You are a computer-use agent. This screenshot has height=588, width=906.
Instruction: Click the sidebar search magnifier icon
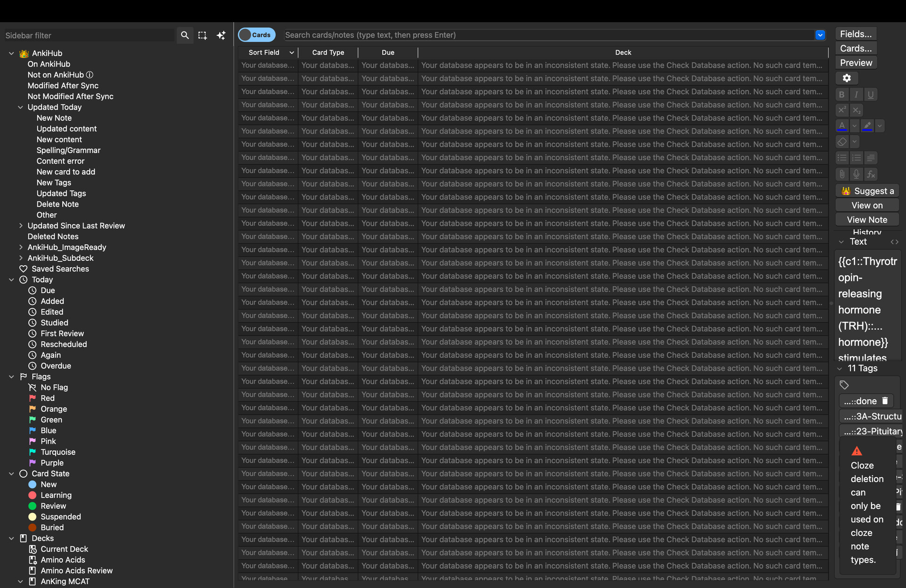tap(185, 35)
